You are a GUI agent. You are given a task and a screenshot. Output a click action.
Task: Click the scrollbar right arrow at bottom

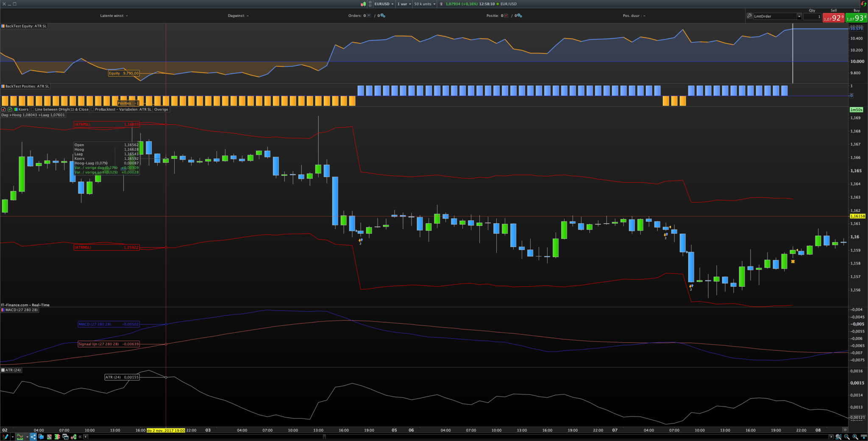point(831,437)
